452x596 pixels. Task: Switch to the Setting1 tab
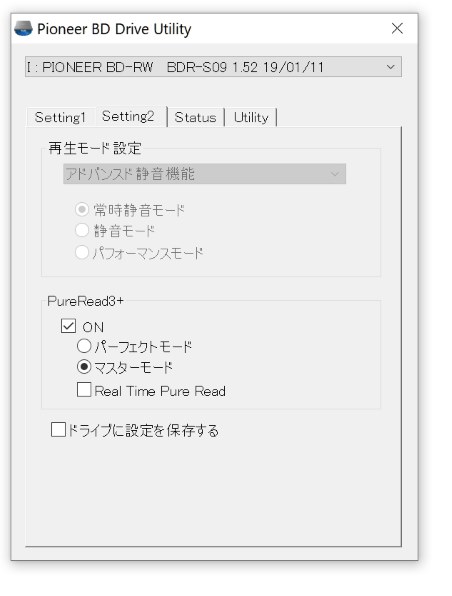(x=60, y=117)
